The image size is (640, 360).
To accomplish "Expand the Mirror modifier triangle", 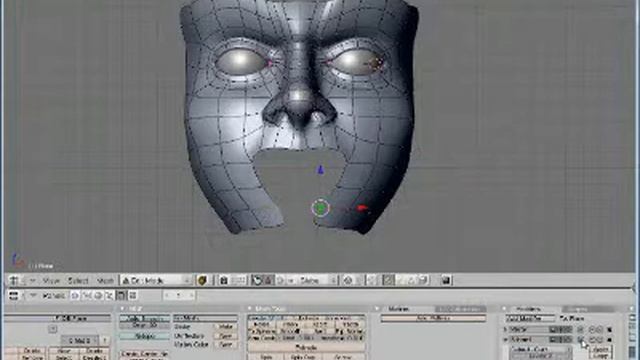I will point(506,329).
